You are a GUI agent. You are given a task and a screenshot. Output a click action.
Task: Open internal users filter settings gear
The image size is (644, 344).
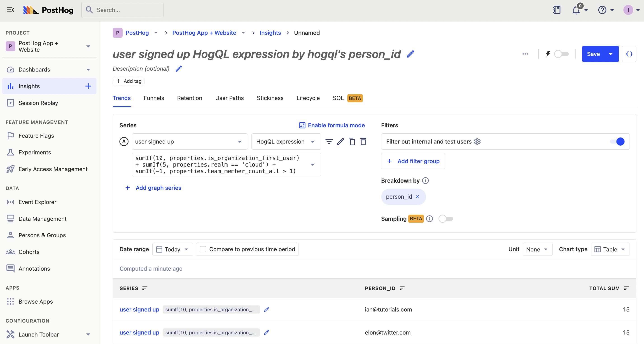pyautogui.click(x=478, y=142)
